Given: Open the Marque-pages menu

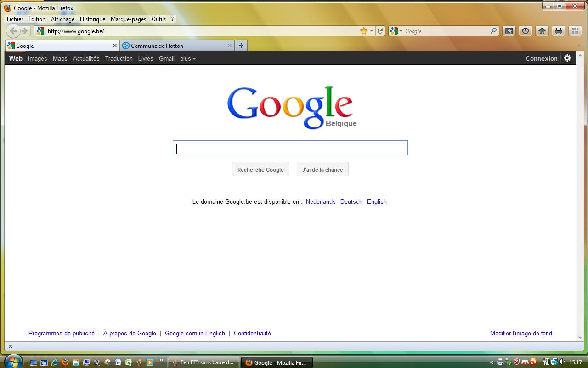Looking at the screenshot, I should tap(128, 19).
